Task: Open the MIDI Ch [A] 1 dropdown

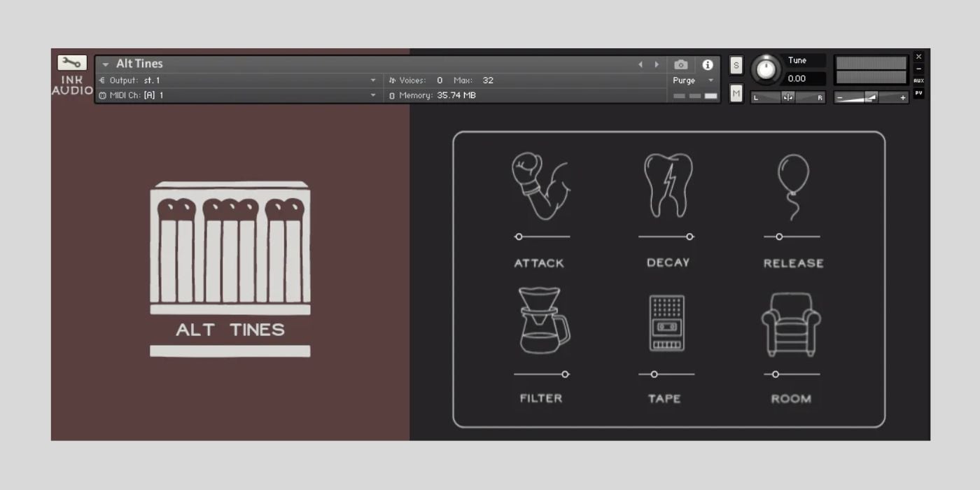Action: [373, 95]
